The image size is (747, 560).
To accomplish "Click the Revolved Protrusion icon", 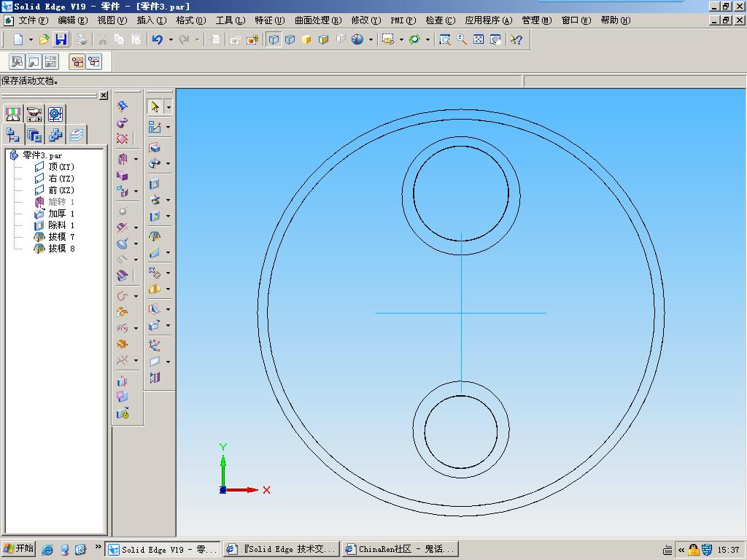I will (155, 164).
